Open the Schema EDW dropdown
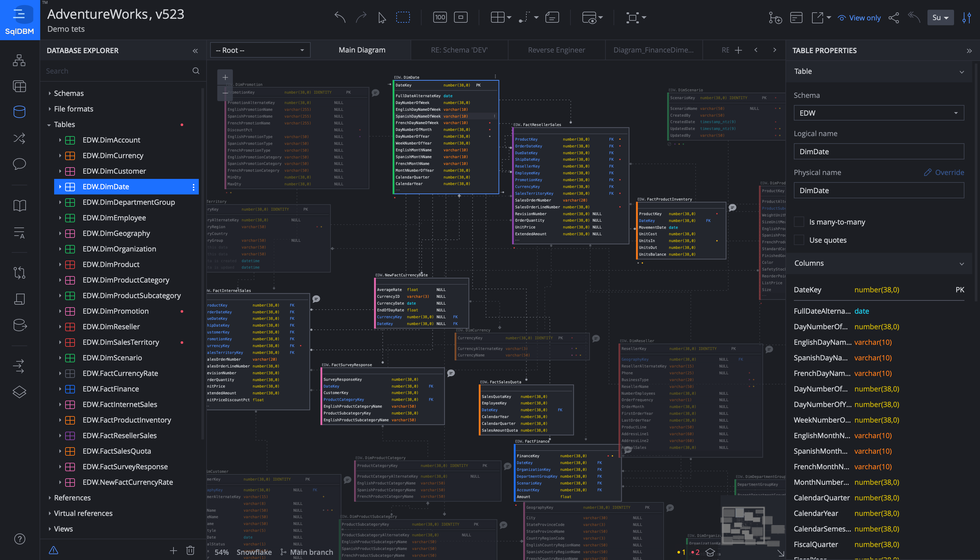The image size is (980, 560). point(878,113)
